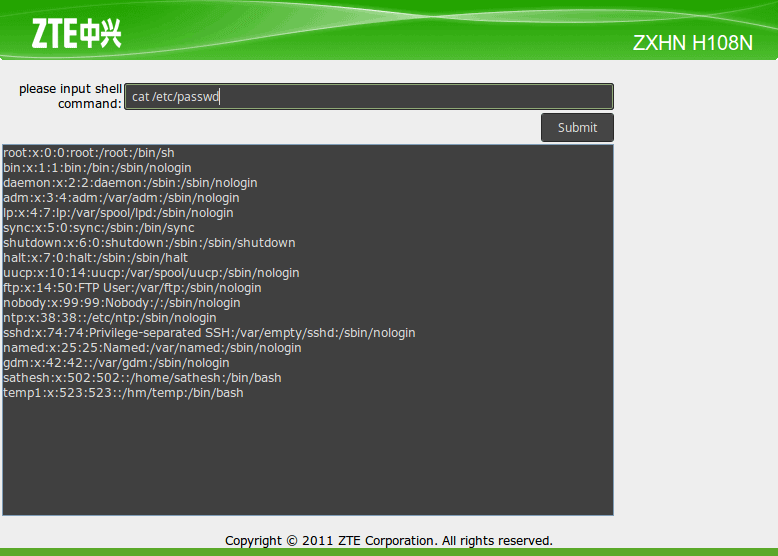
Task: Select the uucp:x:10:14 output line
Action: 151,273
